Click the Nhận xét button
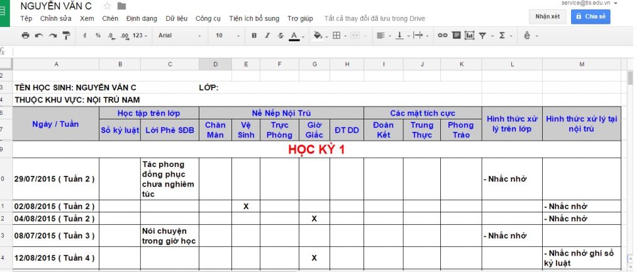 (x=547, y=16)
